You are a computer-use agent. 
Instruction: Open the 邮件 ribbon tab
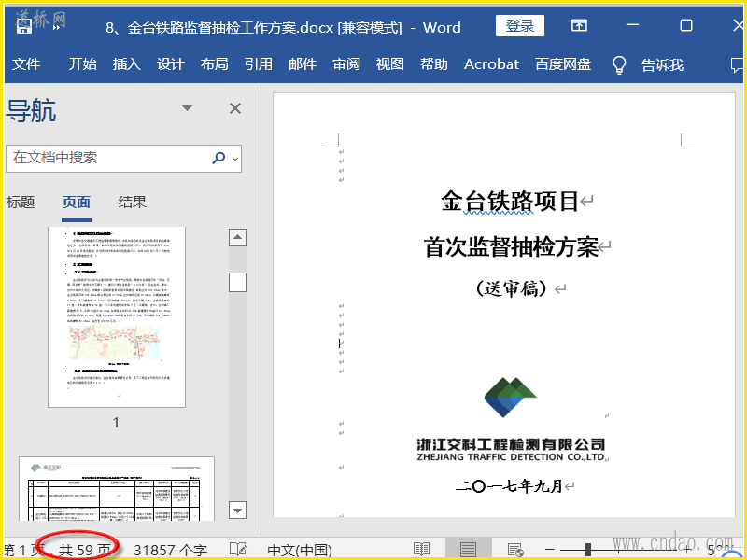[303, 64]
